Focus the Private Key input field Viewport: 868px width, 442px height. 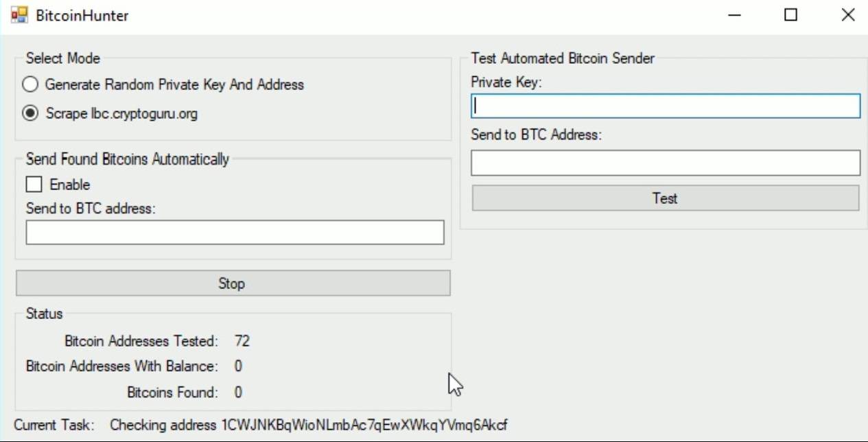[x=665, y=106]
